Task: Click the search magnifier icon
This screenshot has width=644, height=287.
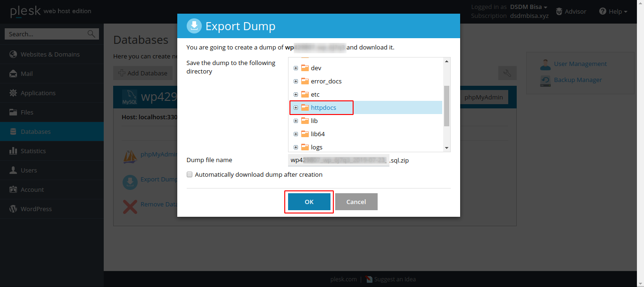Action: (x=91, y=34)
